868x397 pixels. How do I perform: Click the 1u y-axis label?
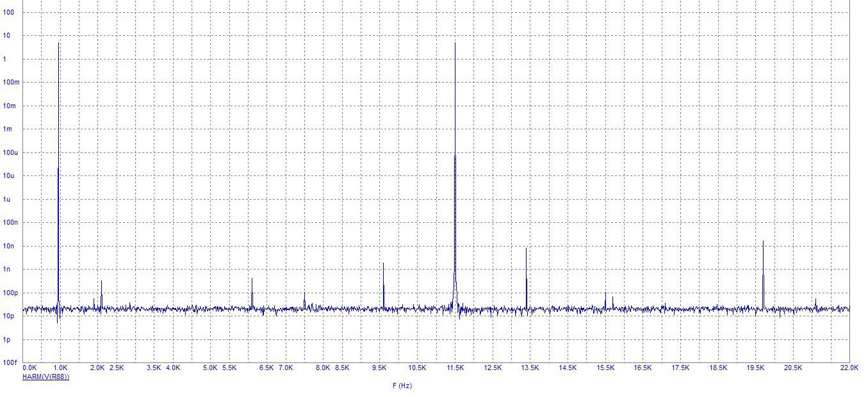tap(8, 199)
